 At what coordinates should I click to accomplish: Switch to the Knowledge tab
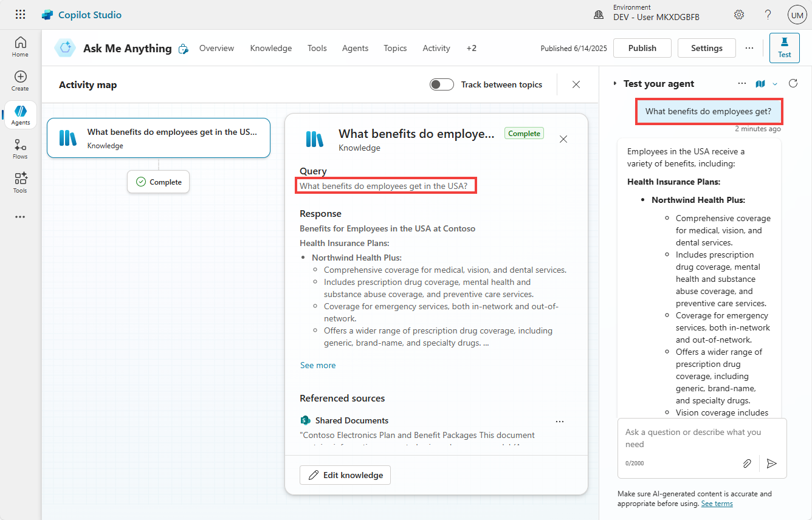(x=271, y=48)
